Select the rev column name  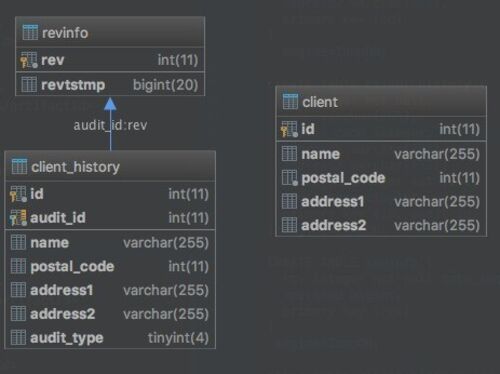point(52,60)
